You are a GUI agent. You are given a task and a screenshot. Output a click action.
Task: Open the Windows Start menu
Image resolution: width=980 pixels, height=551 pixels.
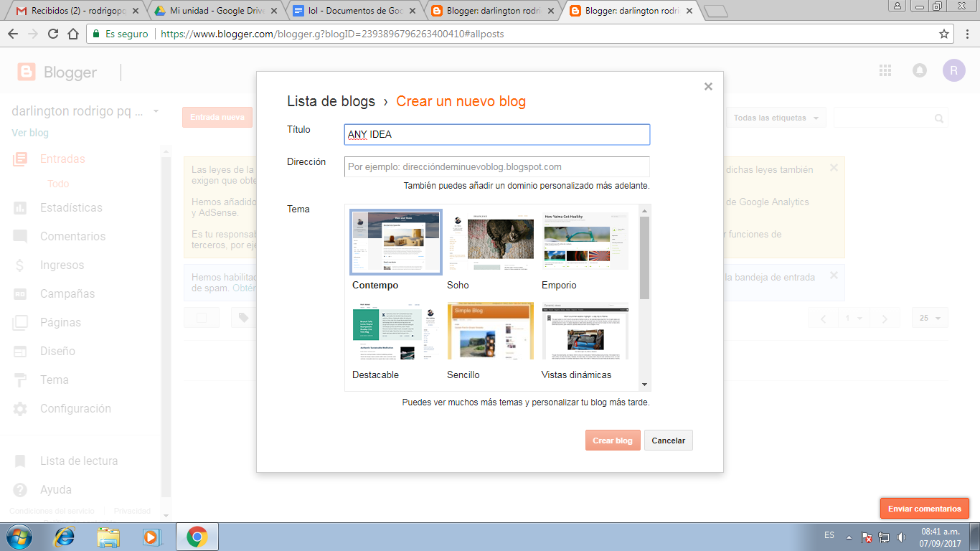[x=19, y=537]
